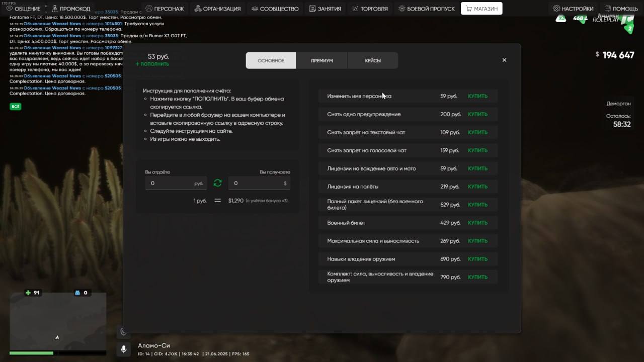Select the МАГАЗИН menu item
This screenshot has height=362, width=644.
(481, 9)
